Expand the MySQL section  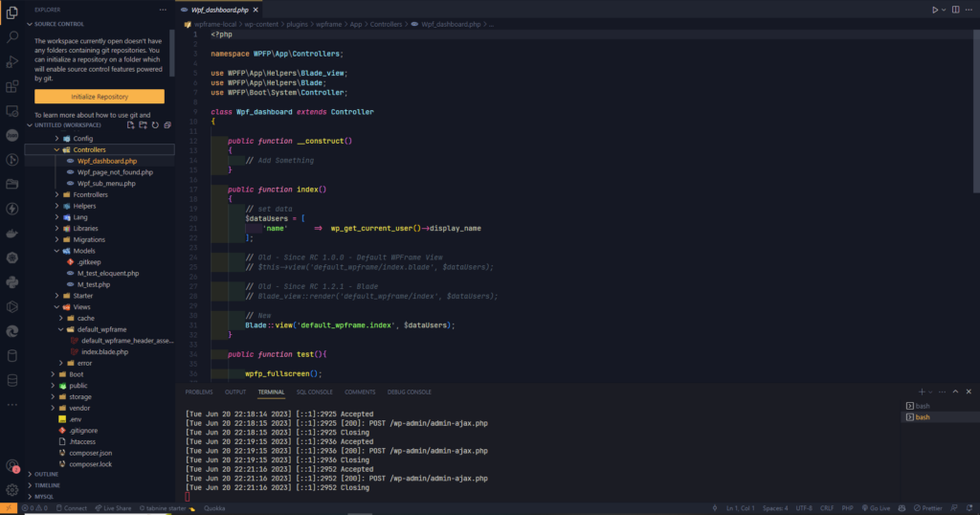point(44,497)
